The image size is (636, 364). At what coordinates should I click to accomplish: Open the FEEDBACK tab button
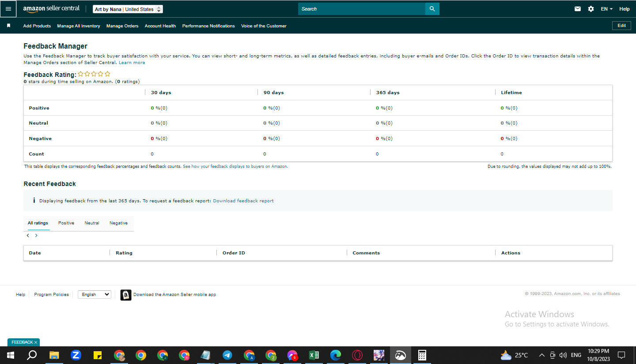coord(22,342)
